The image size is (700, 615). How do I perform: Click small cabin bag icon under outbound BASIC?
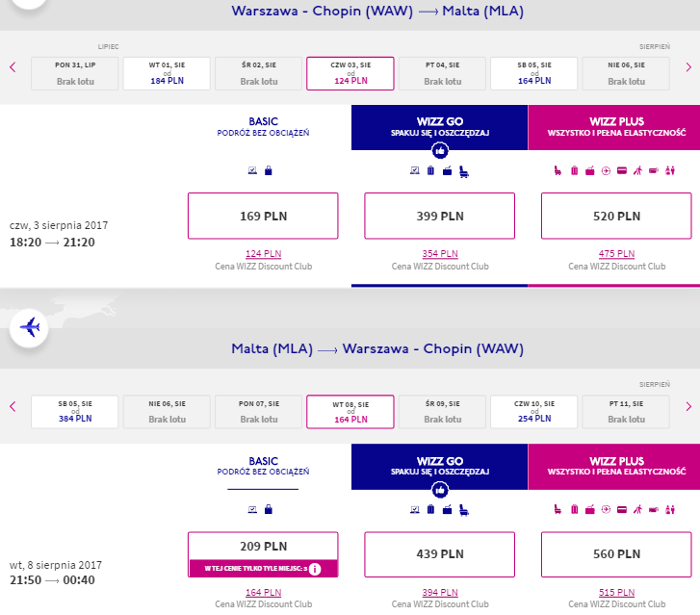(269, 170)
